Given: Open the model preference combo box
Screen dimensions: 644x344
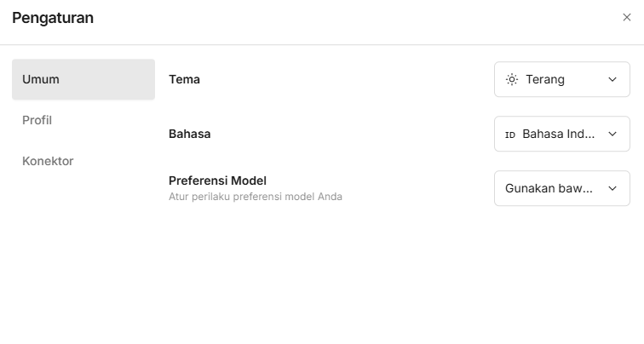Looking at the screenshot, I should (561, 188).
